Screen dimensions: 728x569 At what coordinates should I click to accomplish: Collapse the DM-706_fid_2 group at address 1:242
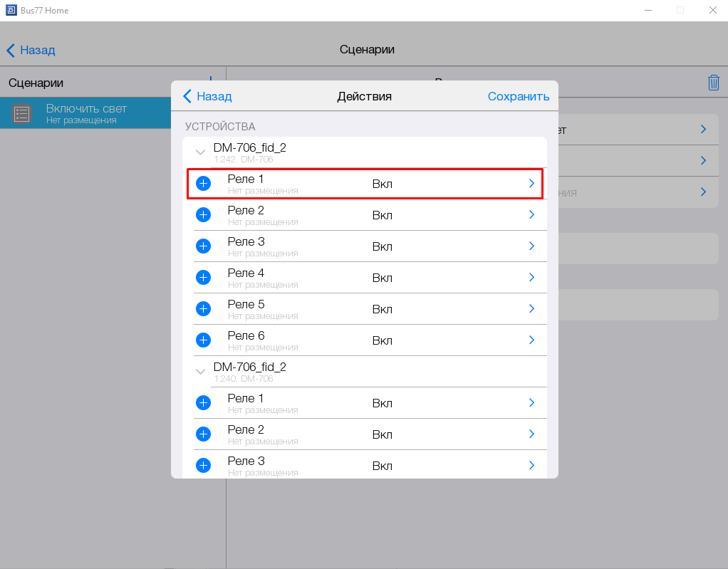tap(200, 152)
